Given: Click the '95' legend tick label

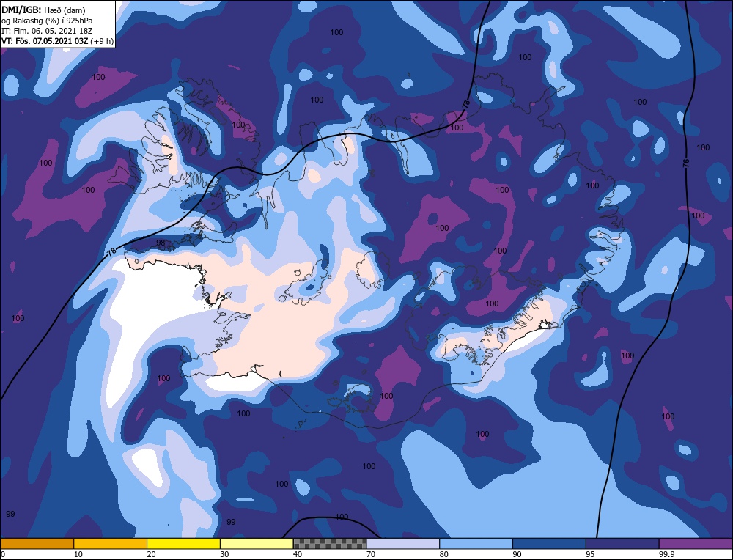Looking at the screenshot, I should pos(590,554).
